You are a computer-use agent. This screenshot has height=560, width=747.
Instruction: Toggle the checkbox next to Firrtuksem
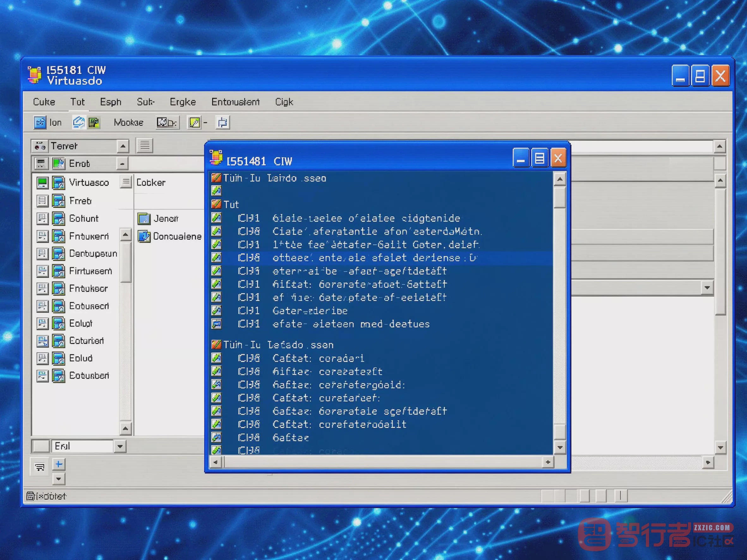point(42,271)
